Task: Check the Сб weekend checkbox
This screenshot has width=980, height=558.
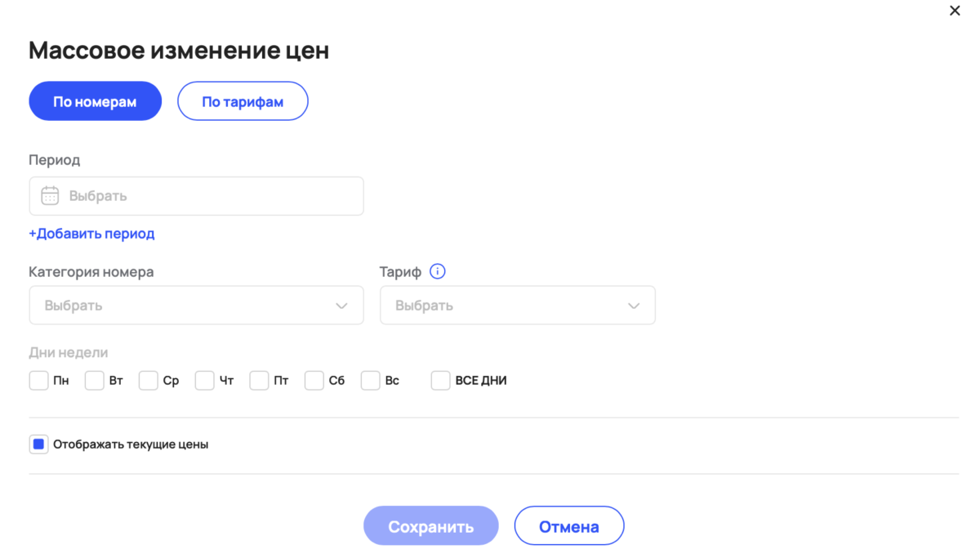Action: (x=314, y=380)
